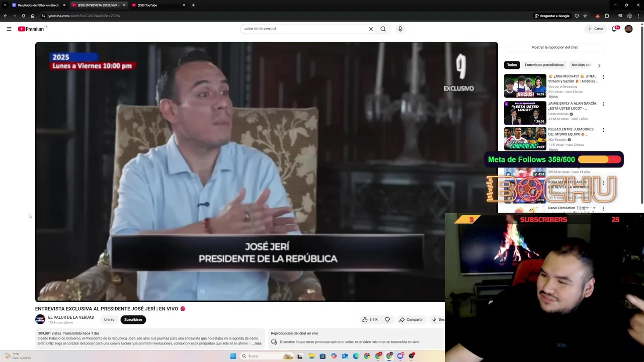Click the browser address bar URL
The height and width of the screenshot is (362, 644).
84,16
